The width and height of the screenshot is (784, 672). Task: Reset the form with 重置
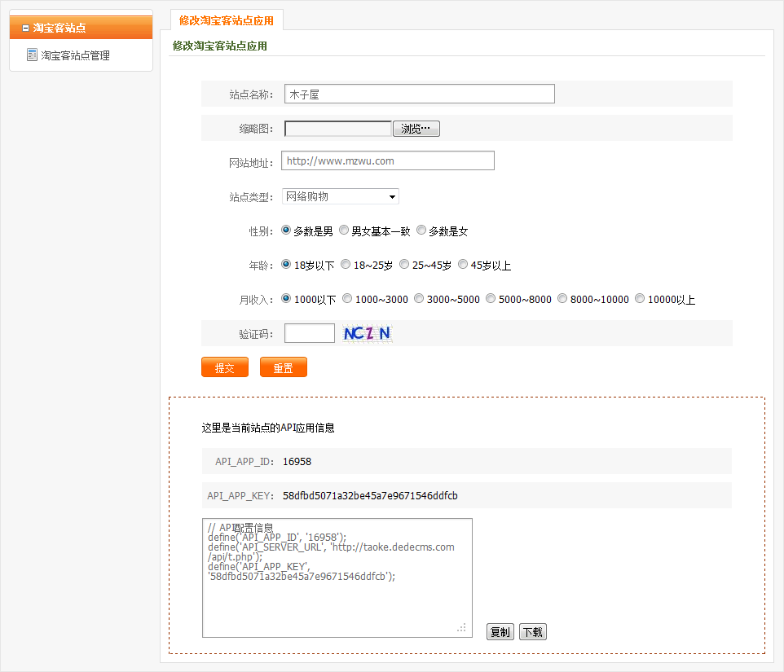[284, 367]
